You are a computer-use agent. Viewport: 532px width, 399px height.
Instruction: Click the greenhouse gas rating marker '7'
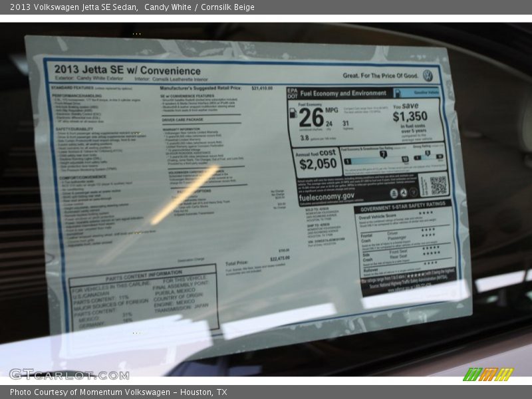click(x=383, y=155)
